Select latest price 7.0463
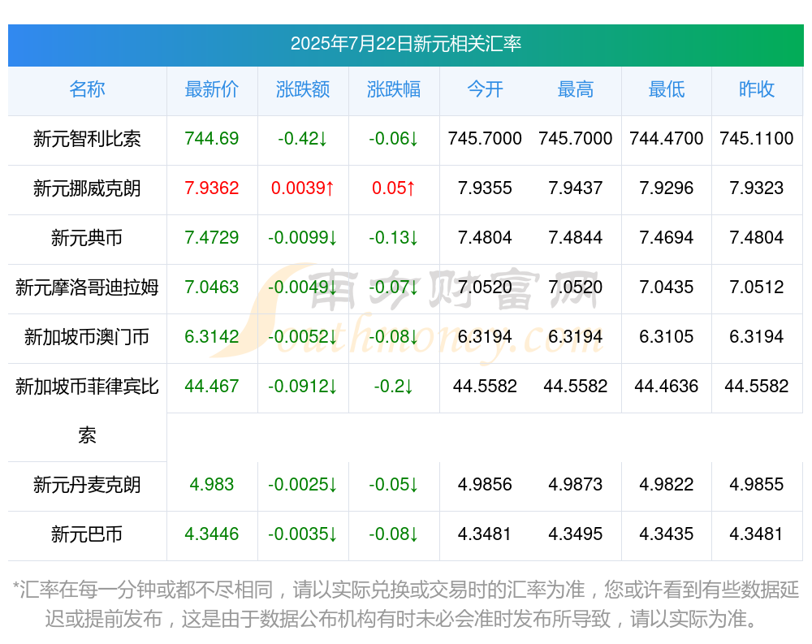 point(212,287)
